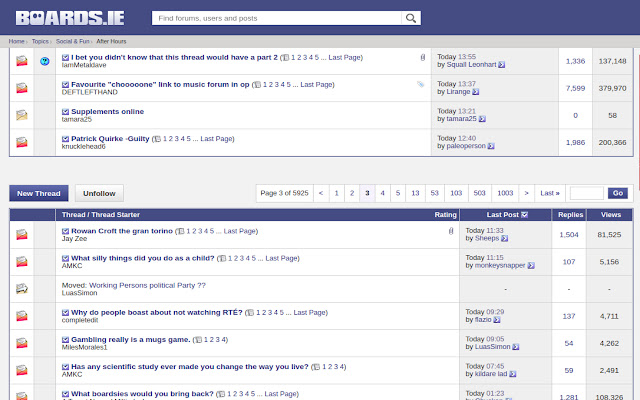Go to page 13 in pagination
Viewport: 640px width, 400px height.
pos(415,193)
